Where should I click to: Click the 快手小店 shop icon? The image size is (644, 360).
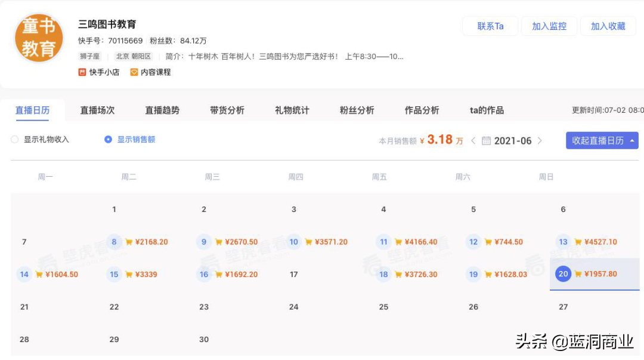click(82, 72)
